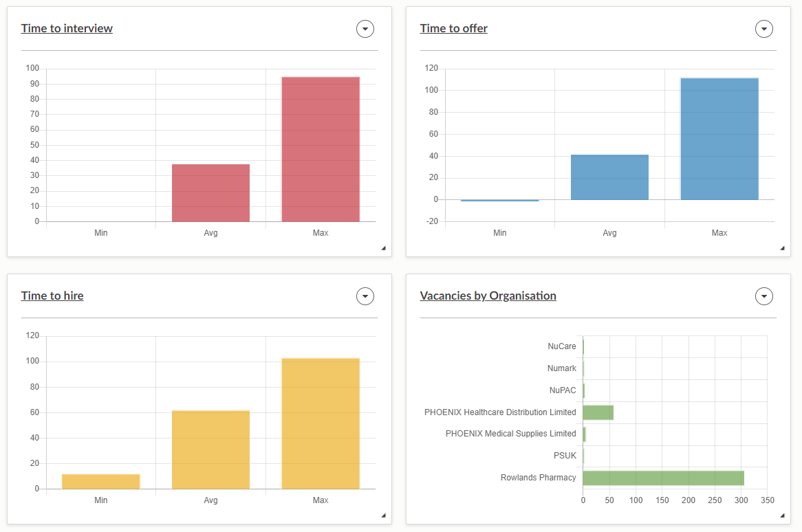Open the Time to interview dropdown menu
The image size is (802, 532).
tap(365, 29)
